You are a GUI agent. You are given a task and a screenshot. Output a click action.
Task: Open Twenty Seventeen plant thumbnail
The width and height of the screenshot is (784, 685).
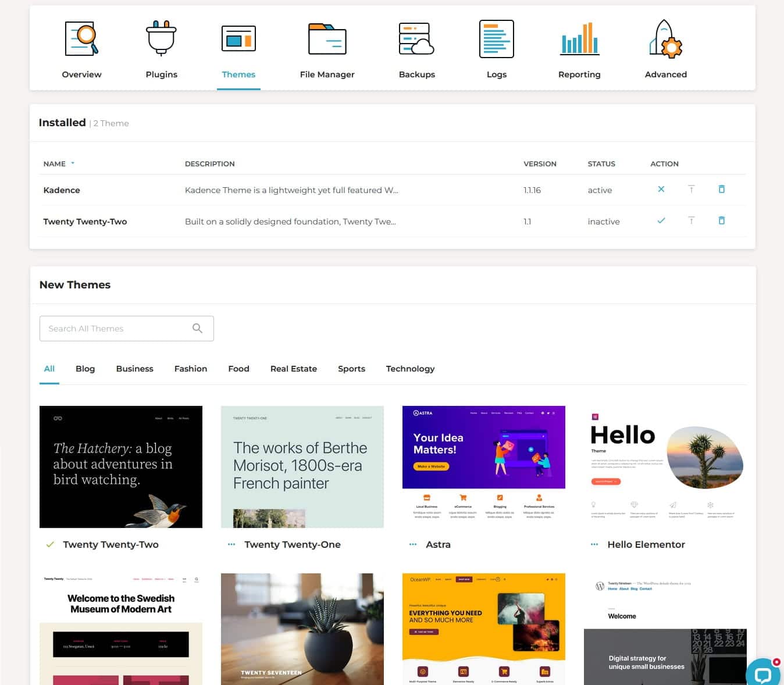coord(302,629)
